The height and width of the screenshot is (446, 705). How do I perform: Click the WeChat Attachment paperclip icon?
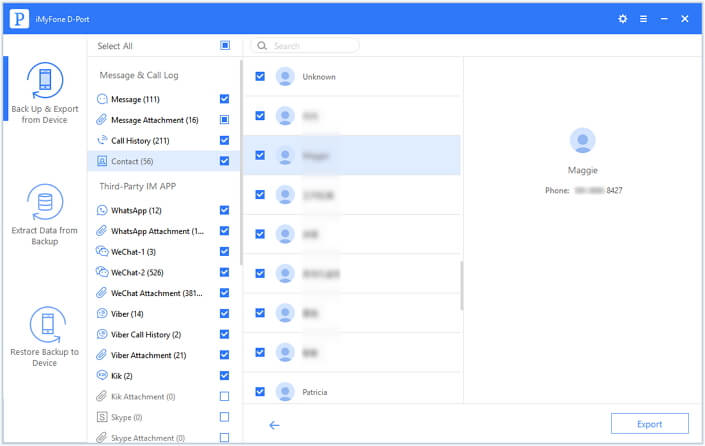(102, 293)
